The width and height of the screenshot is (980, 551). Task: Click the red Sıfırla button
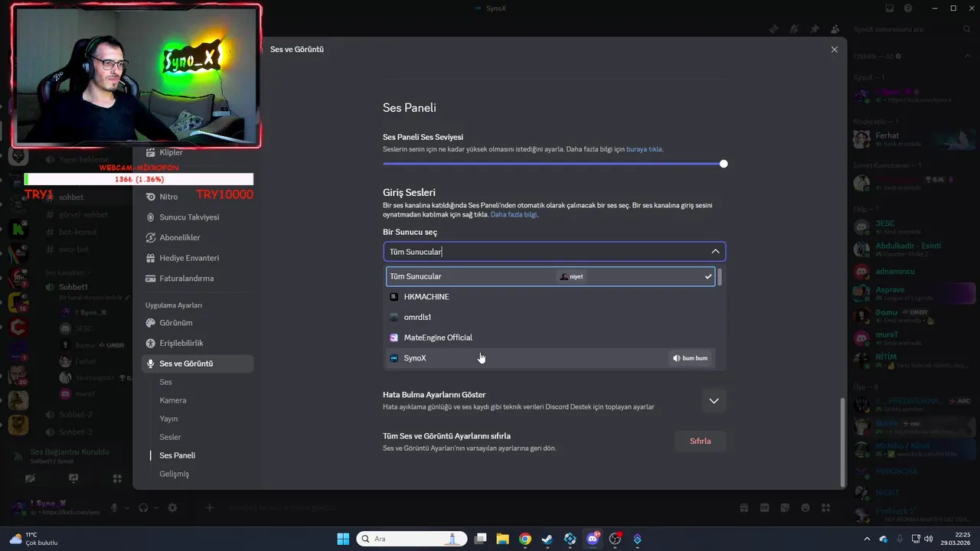700,441
